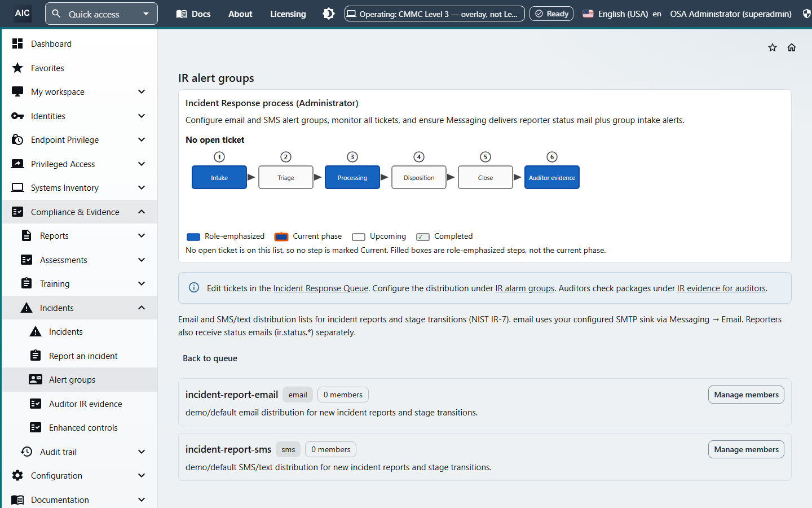Click the Report an incident clipboard icon
Viewport: 812px width, 508px height.
click(36, 356)
